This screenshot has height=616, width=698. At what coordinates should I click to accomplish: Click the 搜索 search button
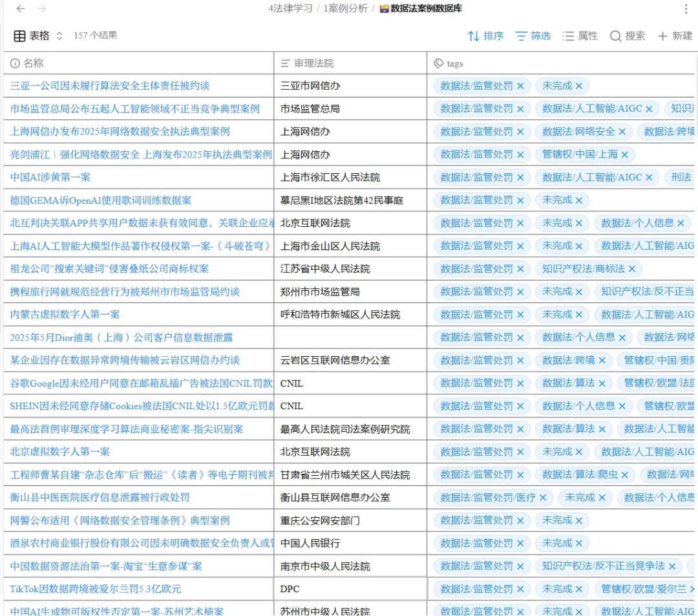(x=627, y=36)
